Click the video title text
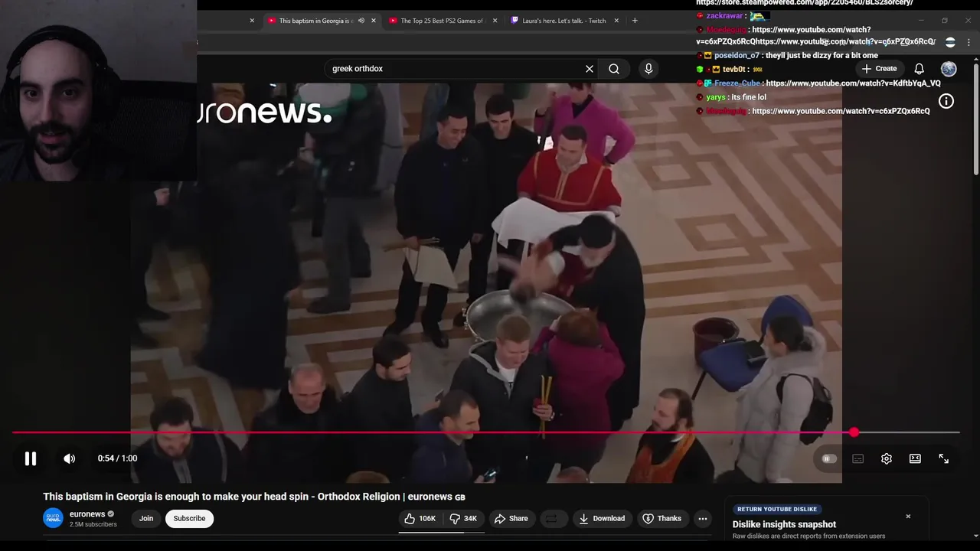The image size is (980, 551). 254,497
